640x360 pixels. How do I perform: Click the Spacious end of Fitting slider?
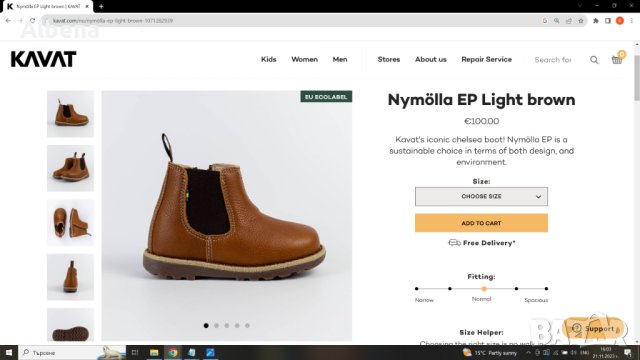point(546,289)
